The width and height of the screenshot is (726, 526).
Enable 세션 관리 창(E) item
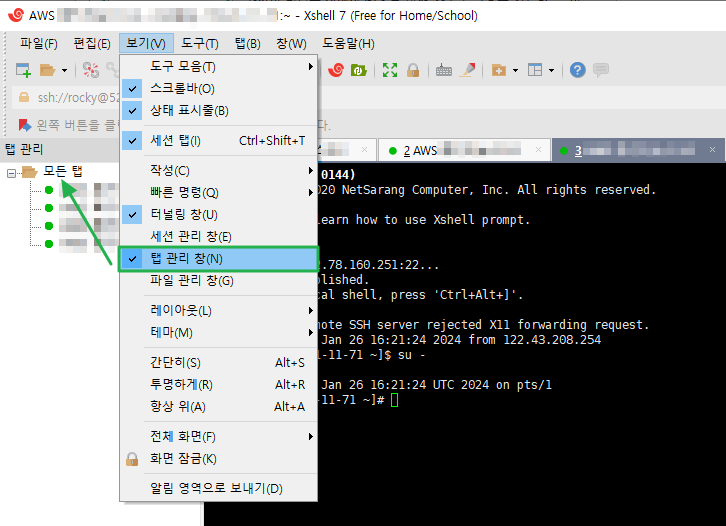pos(219,237)
